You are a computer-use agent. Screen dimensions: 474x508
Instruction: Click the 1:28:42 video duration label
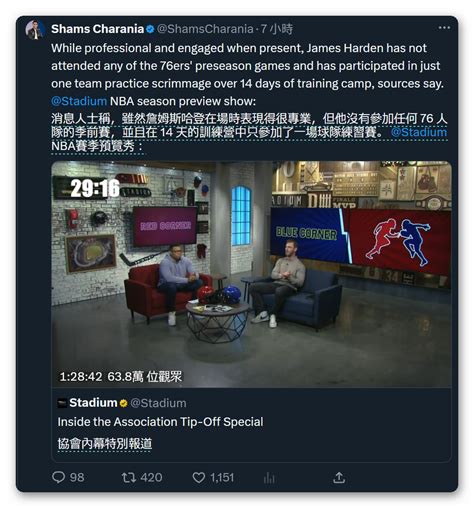click(x=81, y=377)
